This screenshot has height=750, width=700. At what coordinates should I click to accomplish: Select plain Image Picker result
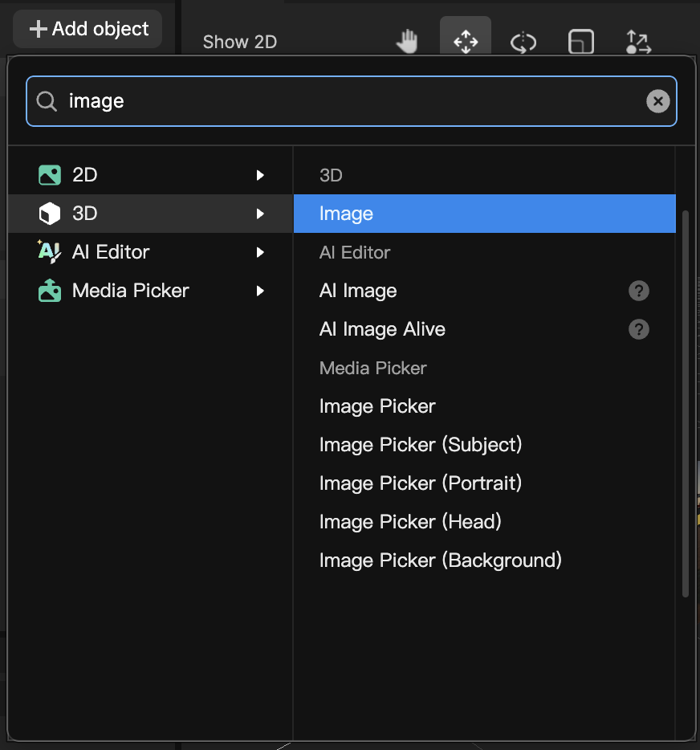click(484, 406)
